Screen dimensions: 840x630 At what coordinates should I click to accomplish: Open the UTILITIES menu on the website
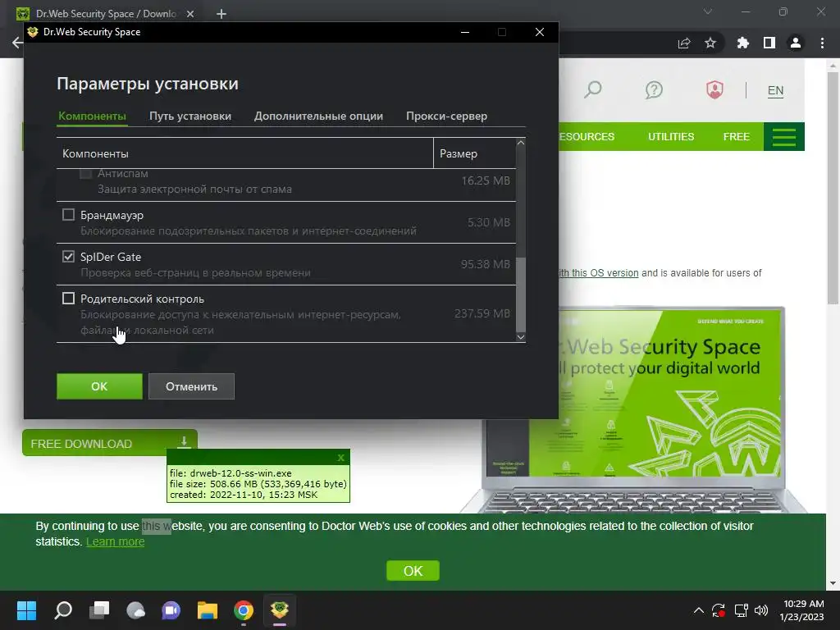pos(671,137)
